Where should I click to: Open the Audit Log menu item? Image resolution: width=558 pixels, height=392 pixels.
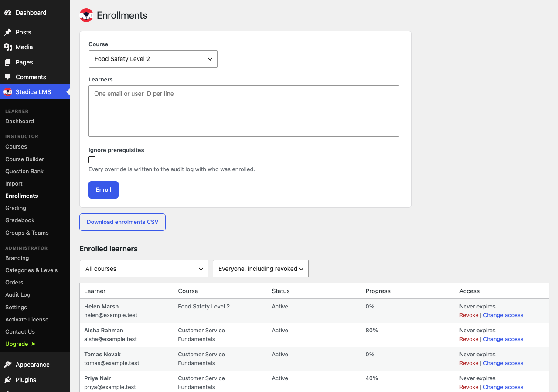18,294
